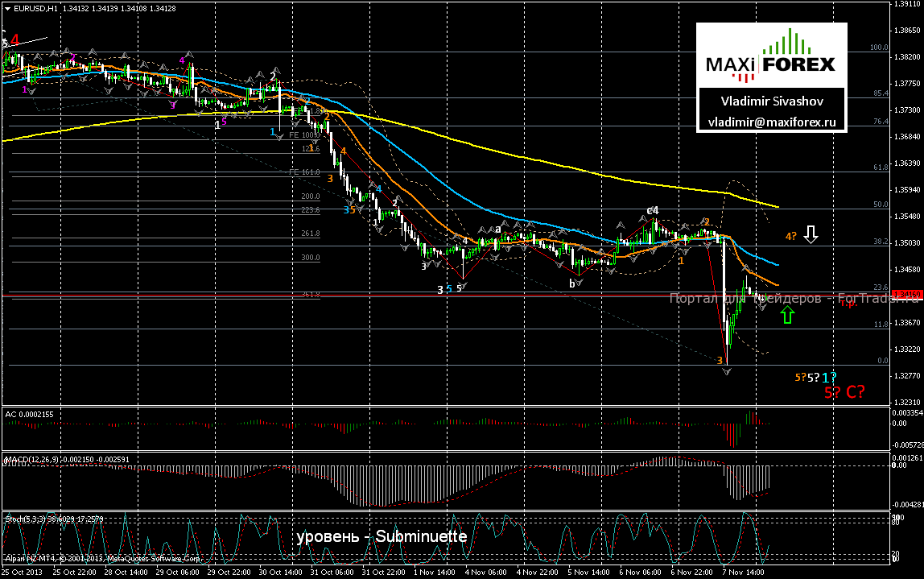Open the EURUSD,H1 chart dropdown triangle

coord(7,7)
